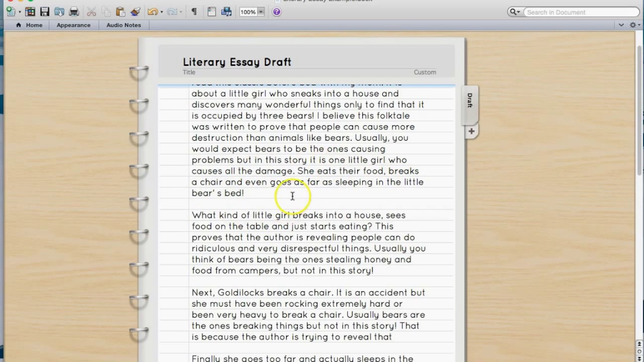
Task: Toggle the Sidebar pane icon
Action: (x=212, y=12)
